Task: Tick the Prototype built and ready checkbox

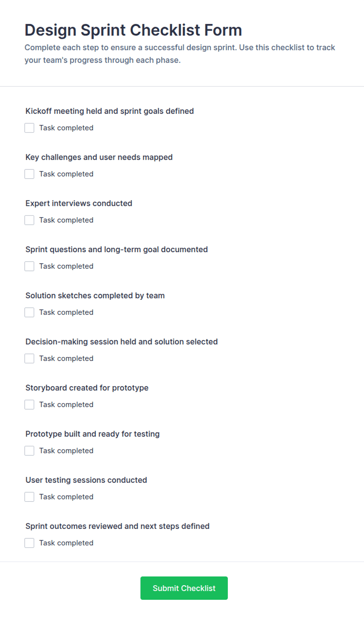Action: [x=29, y=451]
